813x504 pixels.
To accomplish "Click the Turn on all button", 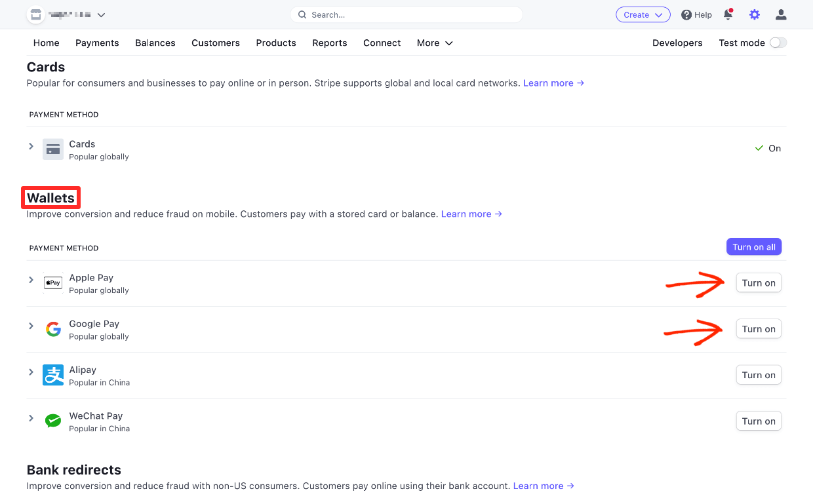I will 754,247.
